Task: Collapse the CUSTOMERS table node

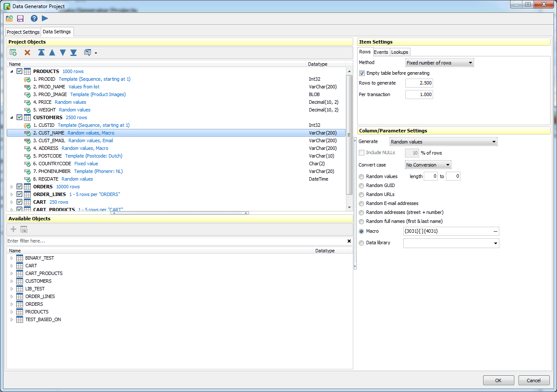Action: (x=12, y=117)
